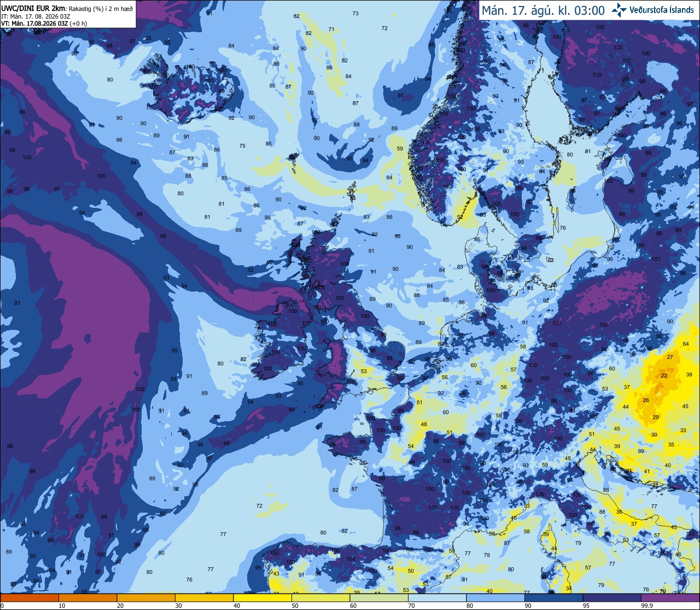Choose the legend color between 90 and 95
Image resolution: width=700 pixels, height=610 pixels.
[x=553, y=597]
